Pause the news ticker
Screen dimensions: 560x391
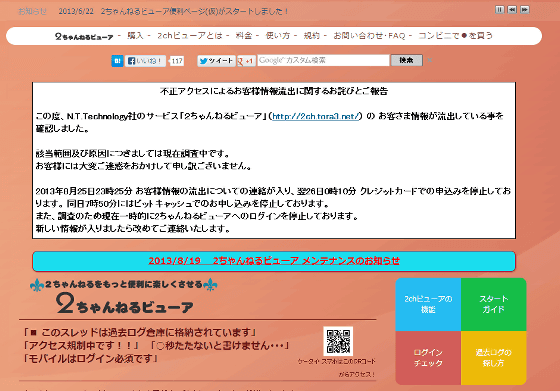pos(500,10)
